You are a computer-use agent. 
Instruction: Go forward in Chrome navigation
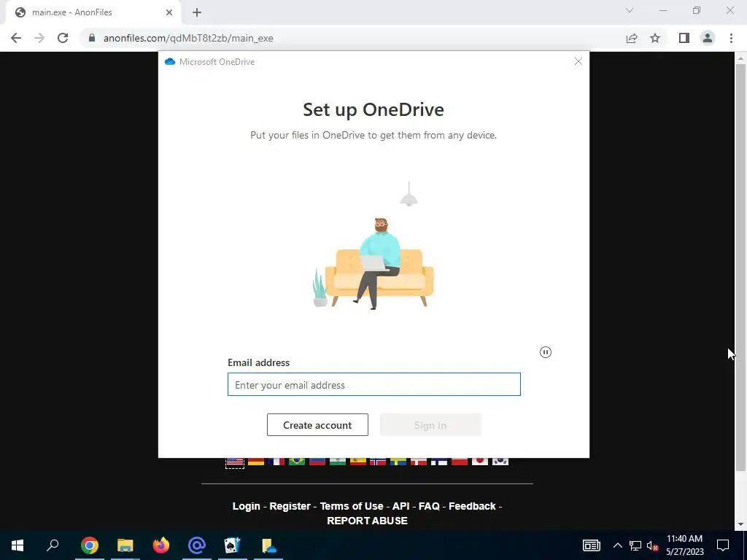pos(39,38)
